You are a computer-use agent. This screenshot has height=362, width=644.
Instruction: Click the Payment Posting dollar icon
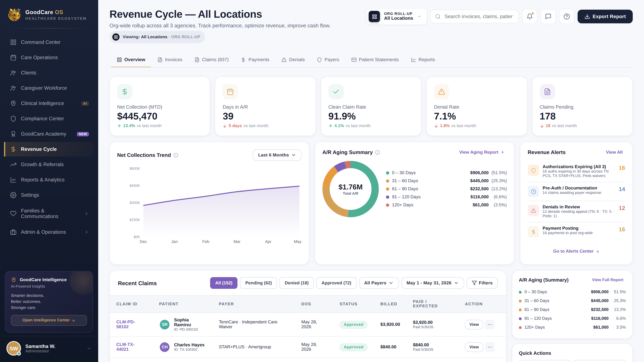coord(533,232)
